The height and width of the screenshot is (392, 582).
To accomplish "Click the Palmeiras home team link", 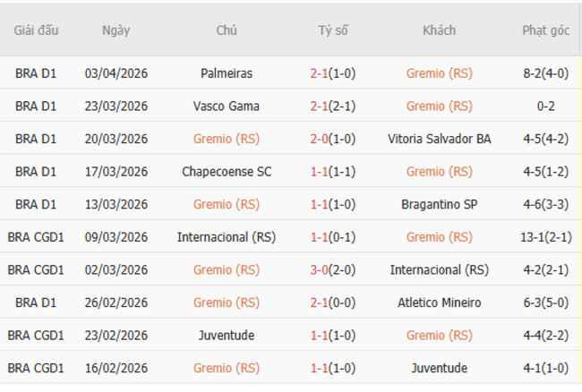I will coord(227,73).
